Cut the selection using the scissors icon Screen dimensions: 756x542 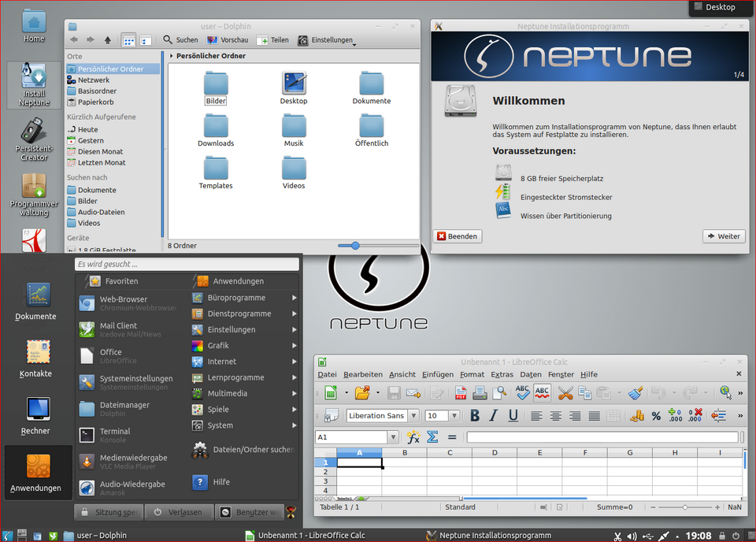click(x=565, y=392)
